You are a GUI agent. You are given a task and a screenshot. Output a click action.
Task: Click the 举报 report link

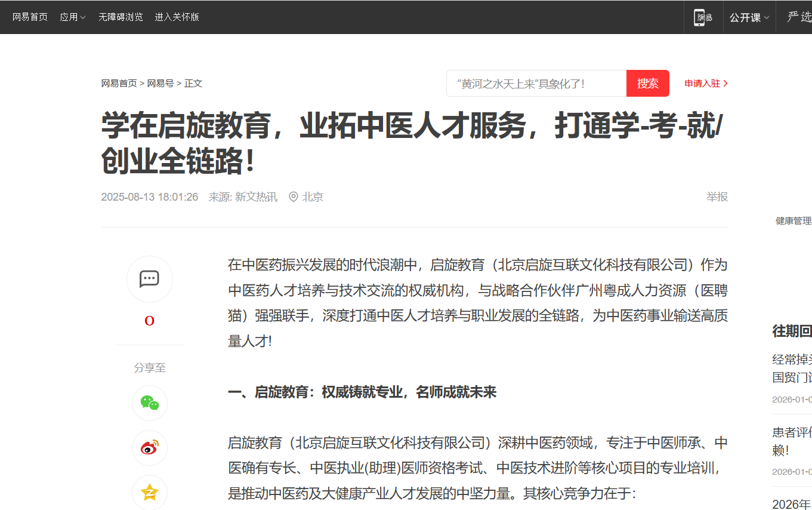717,197
